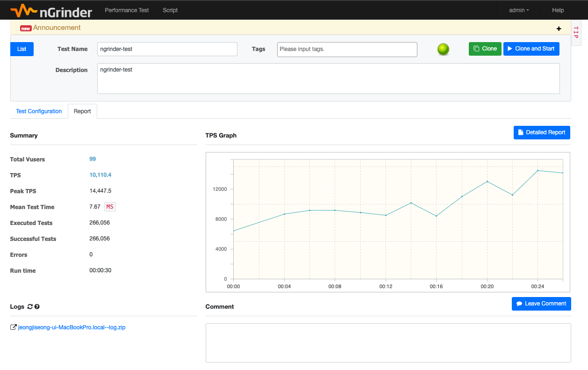Click the Leave Comment button
The image size is (588, 370).
541,304
